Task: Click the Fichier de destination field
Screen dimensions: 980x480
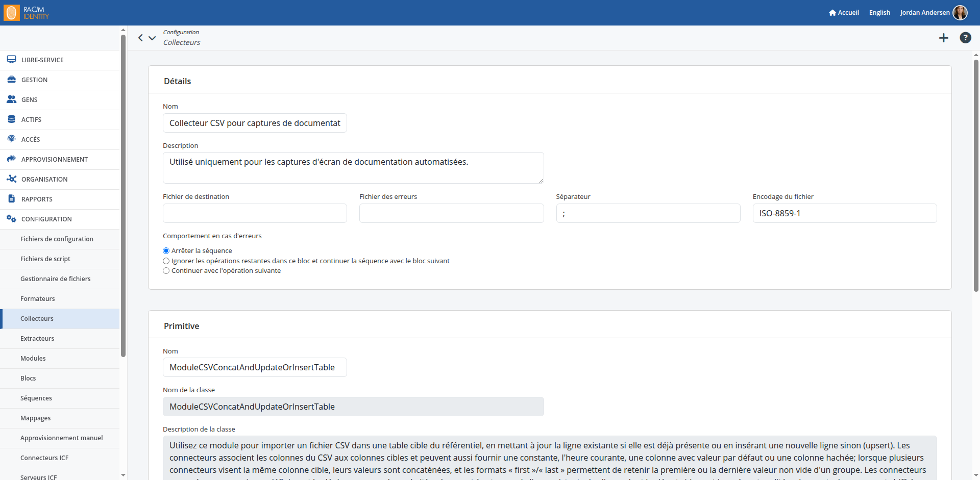Action: tap(255, 213)
